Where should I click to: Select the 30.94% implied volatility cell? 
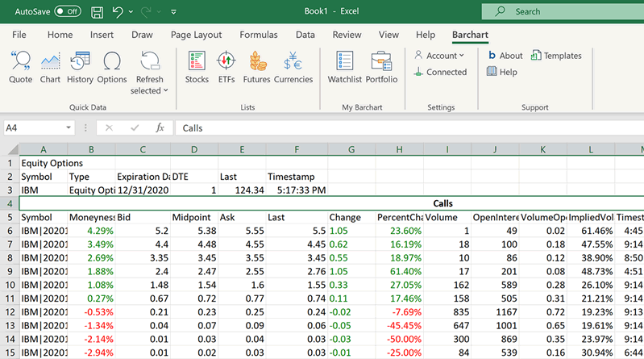click(x=591, y=353)
